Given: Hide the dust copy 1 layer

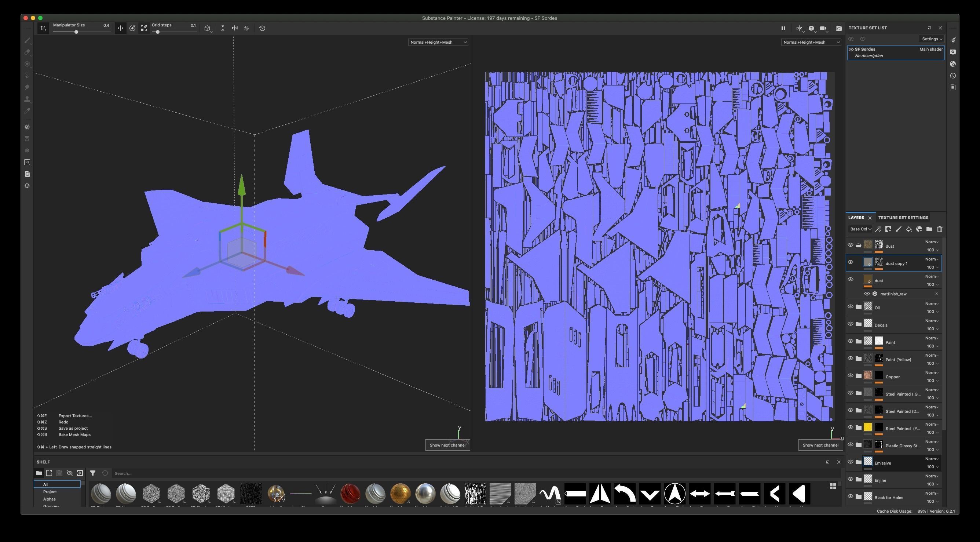Looking at the screenshot, I should [850, 262].
